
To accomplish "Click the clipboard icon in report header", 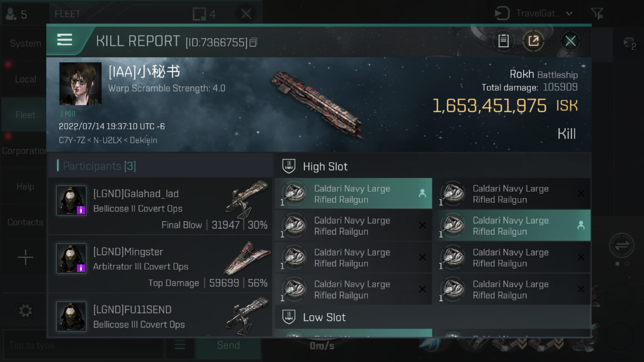I will point(503,41).
